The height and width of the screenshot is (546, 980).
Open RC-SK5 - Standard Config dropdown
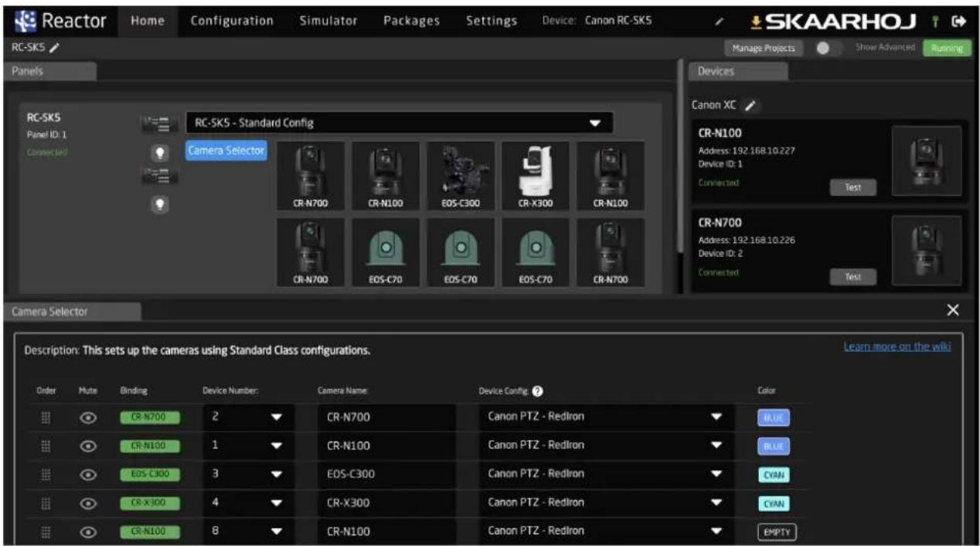point(400,123)
